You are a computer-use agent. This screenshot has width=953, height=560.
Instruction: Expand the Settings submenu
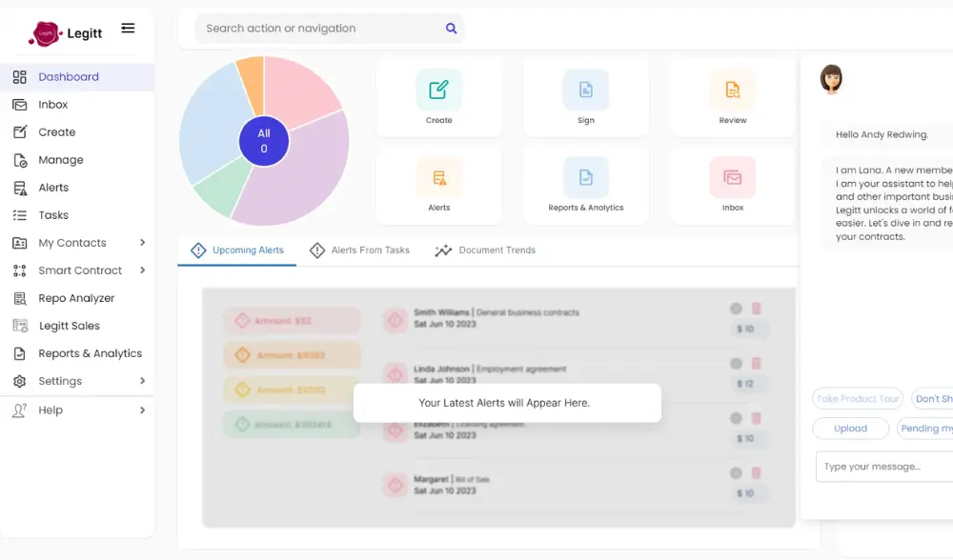coord(142,381)
